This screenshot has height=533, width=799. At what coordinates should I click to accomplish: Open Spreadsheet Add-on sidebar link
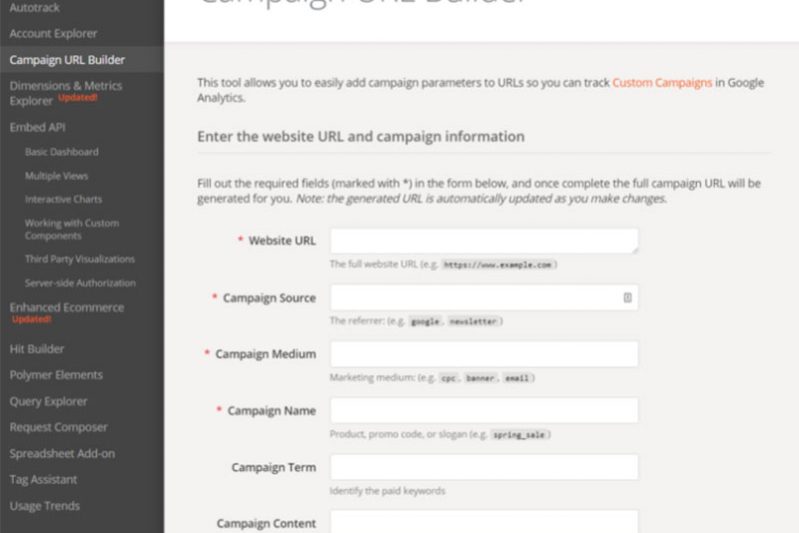(x=62, y=453)
